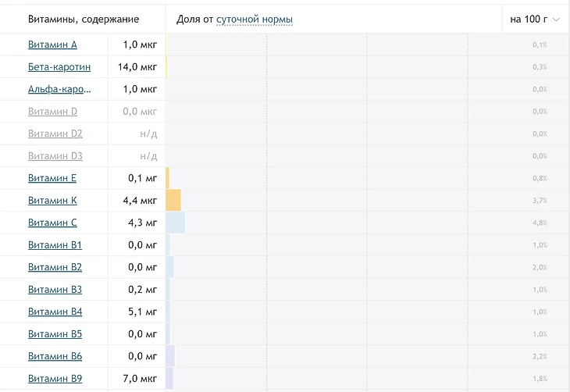Click the truncated Альфа-каротин link
Viewport: 570px width, 392px height.
[59, 89]
